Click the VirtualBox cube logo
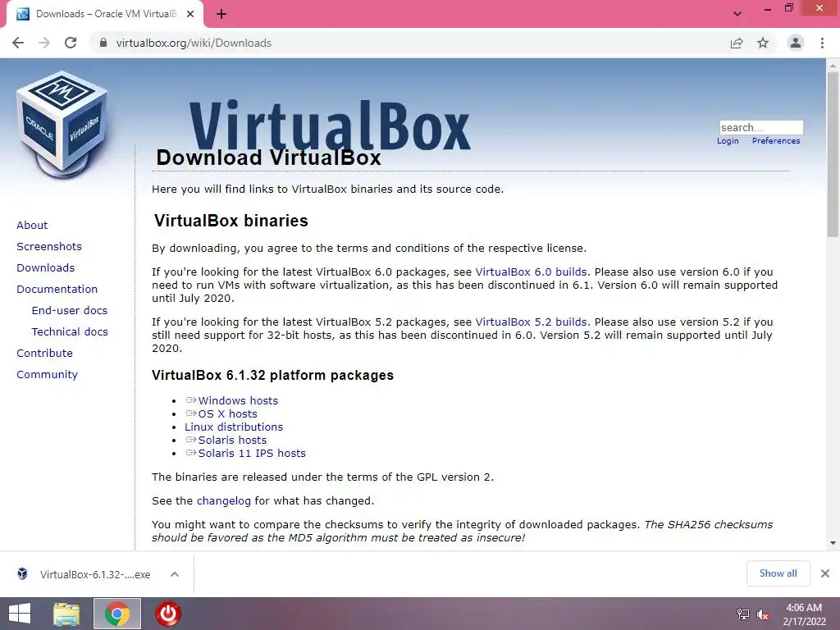840x630 pixels. [62, 125]
